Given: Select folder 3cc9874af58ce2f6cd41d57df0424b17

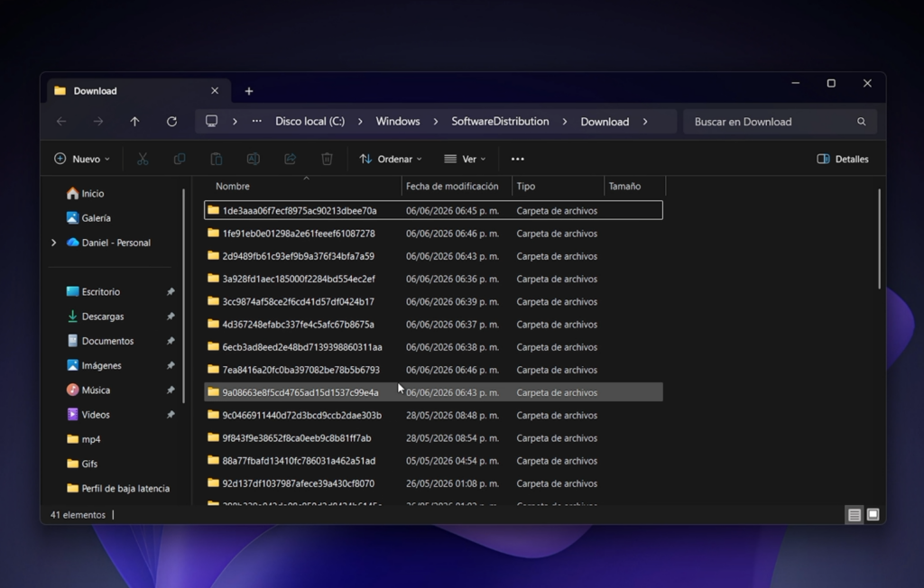Looking at the screenshot, I should (433, 301).
